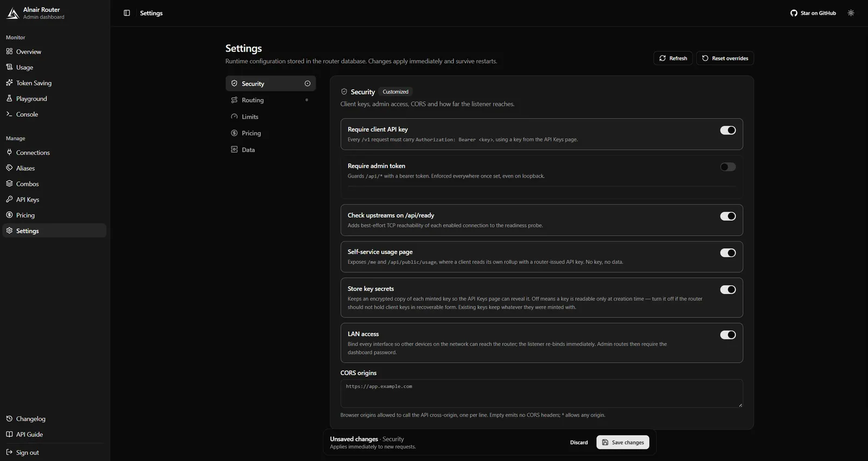This screenshot has height=461, width=868.
Task: Click the Alnair Router logo icon
Action: click(x=12, y=13)
